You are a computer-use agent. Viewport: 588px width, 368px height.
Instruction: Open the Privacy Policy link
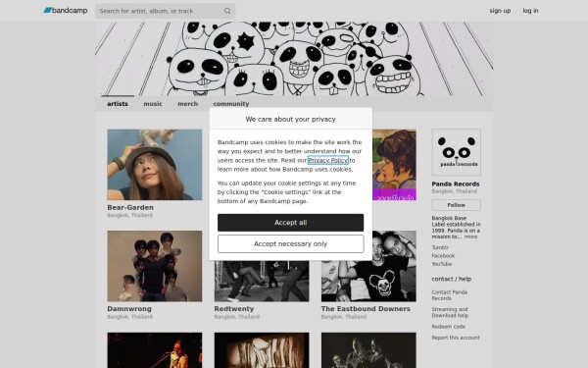coord(328,160)
